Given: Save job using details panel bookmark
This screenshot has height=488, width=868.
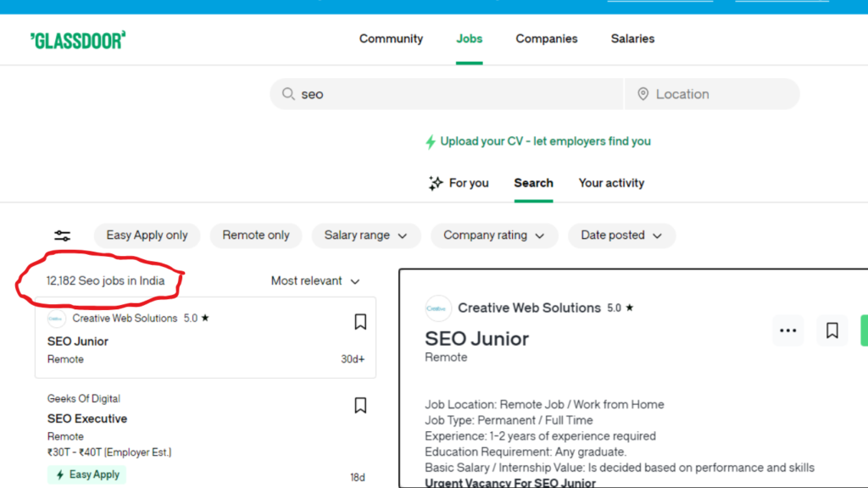Looking at the screenshot, I should (x=832, y=330).
